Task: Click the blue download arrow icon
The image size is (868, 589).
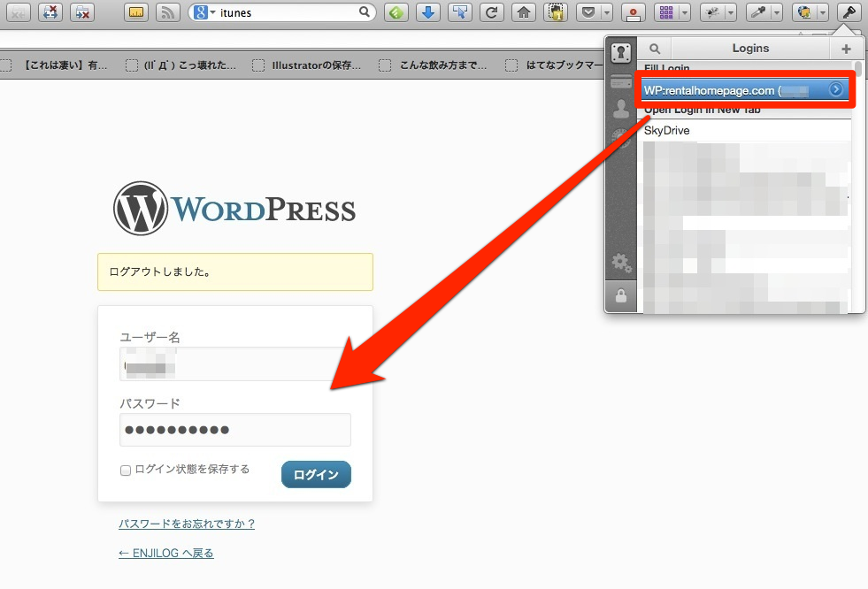Action: pos(428,12)
